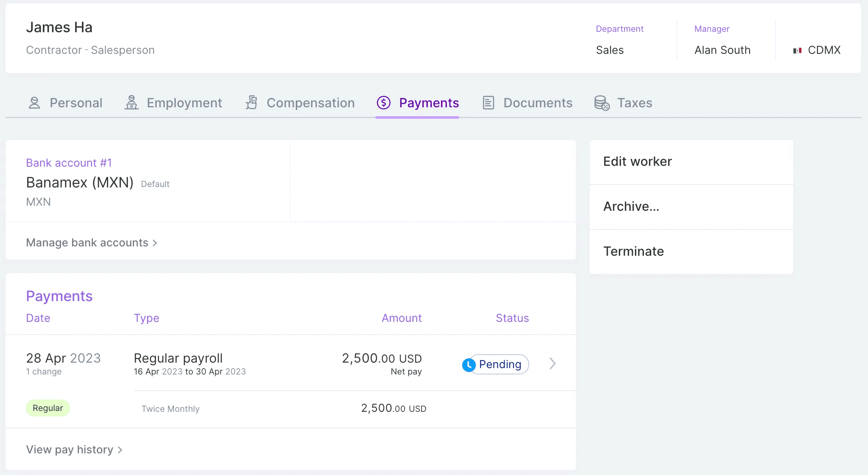The width and height of the screenshot is (868, 475).
Task: Select the Employment badge icon
Action: [131, 103]
